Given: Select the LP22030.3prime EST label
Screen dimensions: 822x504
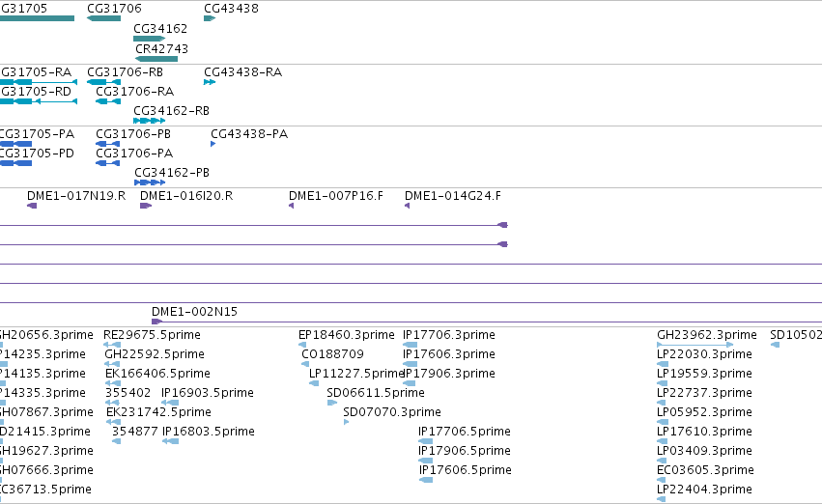Looking at the screenshot, I should click(704, 354).
